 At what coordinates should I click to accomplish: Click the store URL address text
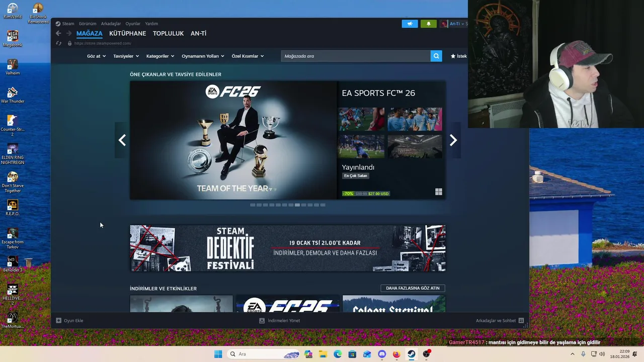pos(103,43)
